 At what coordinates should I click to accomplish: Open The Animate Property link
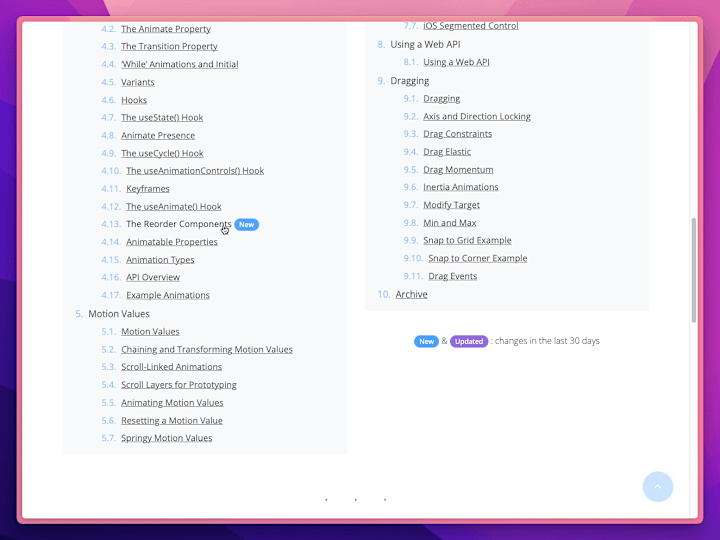(x=166, y=29)
